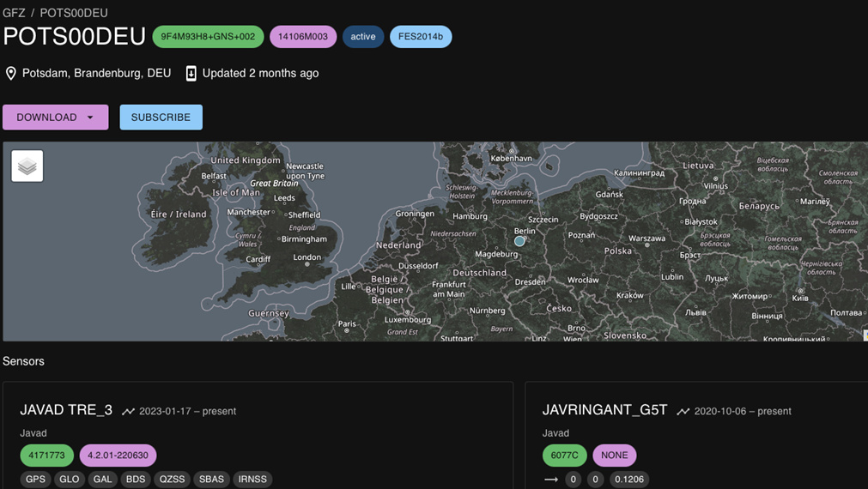Click the receiver serial 4171773 chip
Image resolution: width=868 pixels, height=489 pixels.
pos(46,456)
